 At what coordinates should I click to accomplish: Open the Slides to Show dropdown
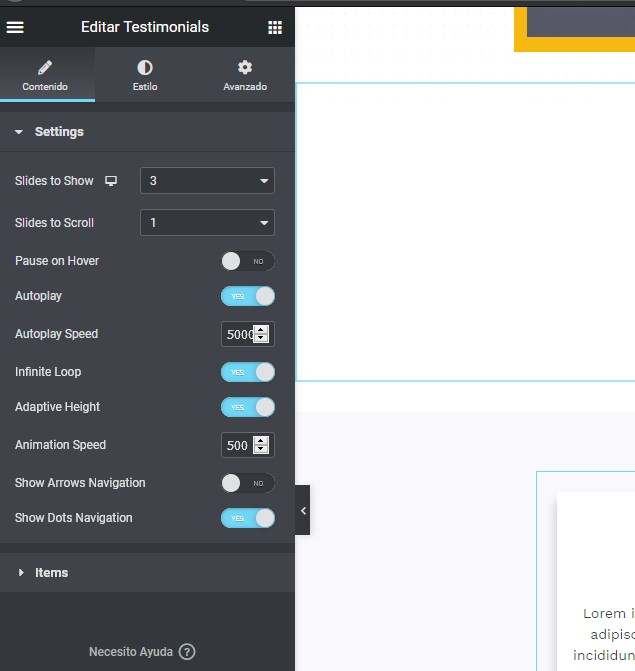[207, 181]
